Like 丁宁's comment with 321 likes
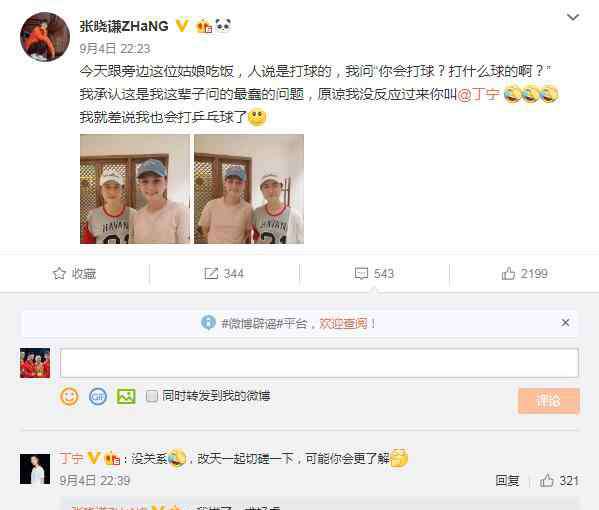The width and height of the screenshot is (599, 510). coord(559,480)
